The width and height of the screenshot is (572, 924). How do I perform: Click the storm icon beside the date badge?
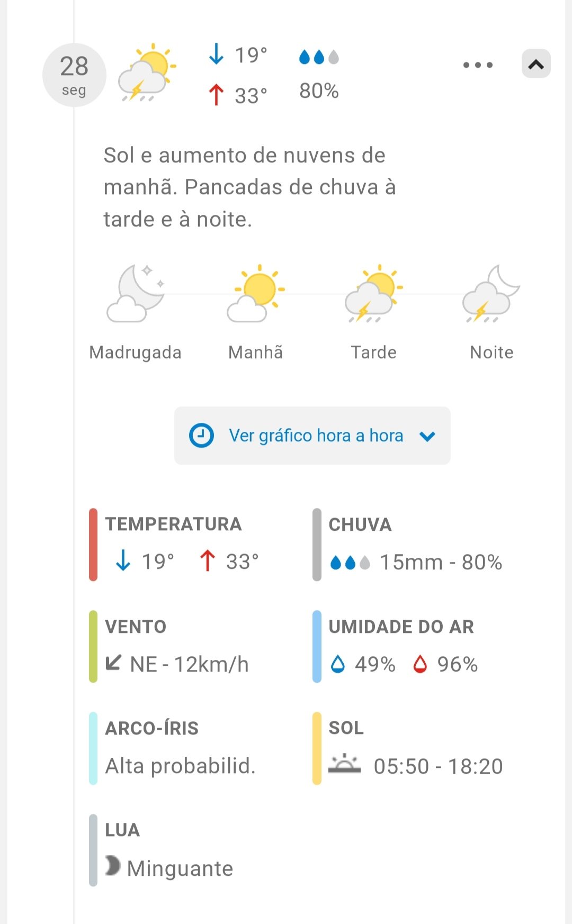click(x=147, y=73)
